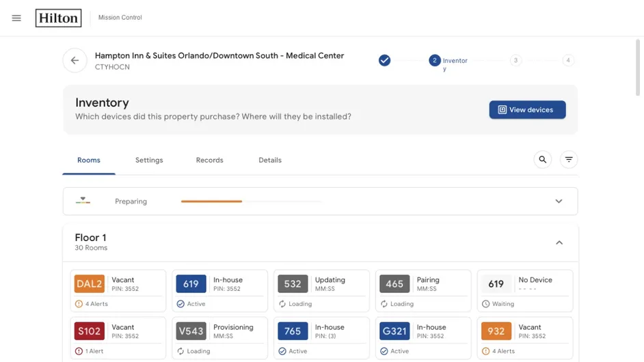Click Loading status on room 465
644x362 pixels.
[397, 304]
